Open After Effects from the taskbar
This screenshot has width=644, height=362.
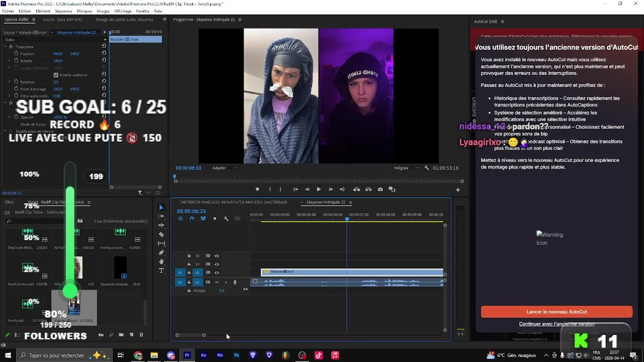point(203,355)
